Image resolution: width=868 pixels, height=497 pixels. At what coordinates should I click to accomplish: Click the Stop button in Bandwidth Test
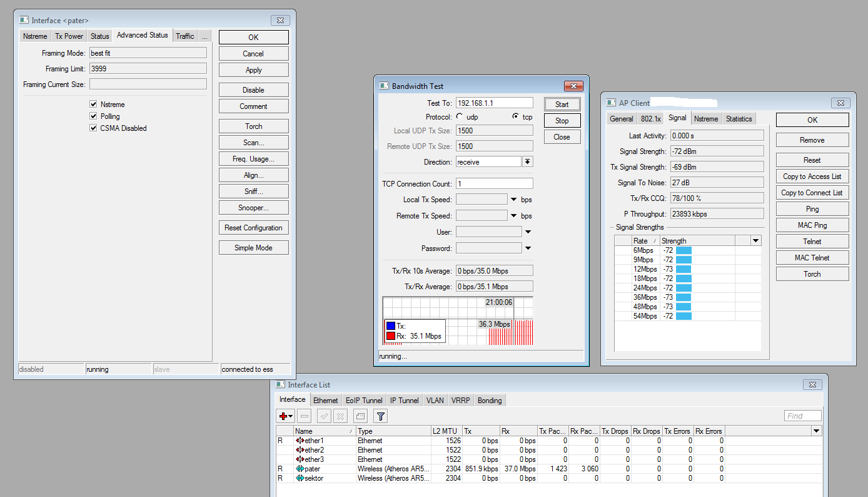tap(562, 121)
